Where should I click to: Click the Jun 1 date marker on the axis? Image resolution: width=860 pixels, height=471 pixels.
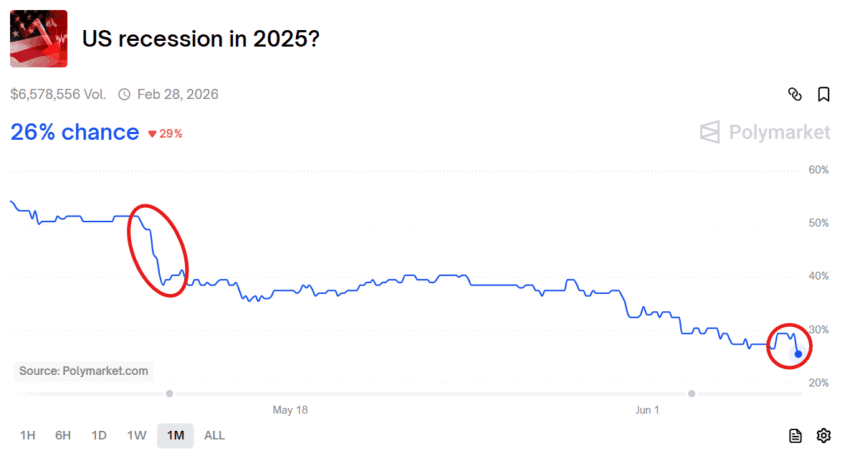click(x=648, y=410)
